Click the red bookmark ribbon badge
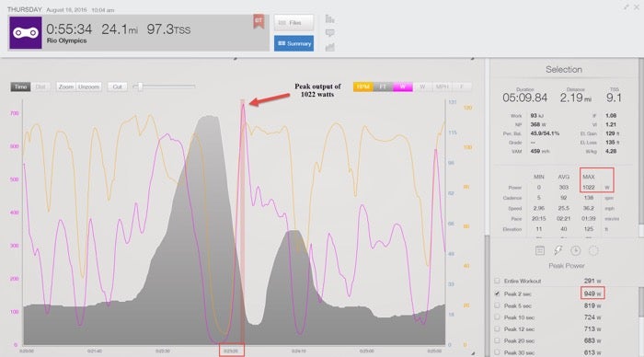The image size is (644, 357). 259,22
